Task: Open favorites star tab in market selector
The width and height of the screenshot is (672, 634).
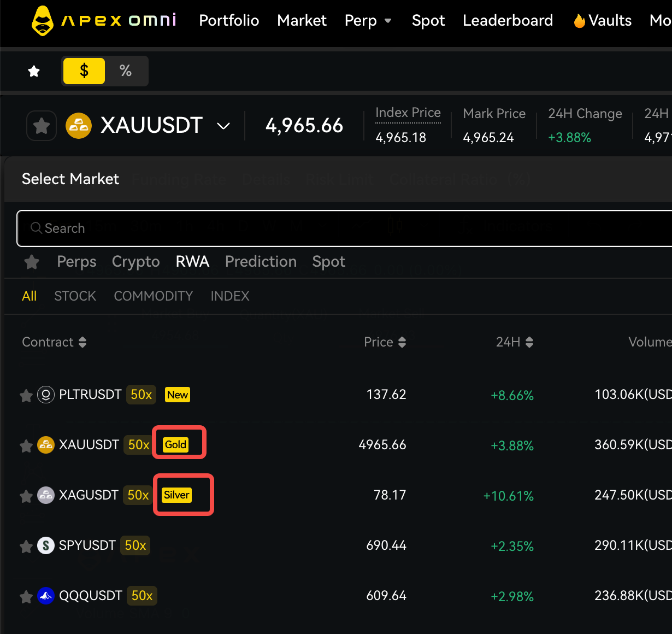Action: [32, 262]
